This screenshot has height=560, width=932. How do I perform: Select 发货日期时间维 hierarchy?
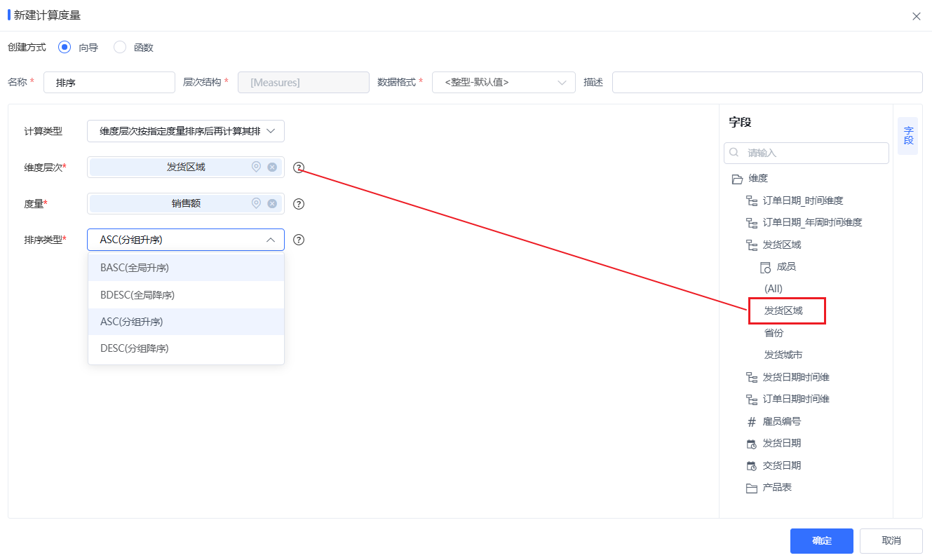click(796, 377)
